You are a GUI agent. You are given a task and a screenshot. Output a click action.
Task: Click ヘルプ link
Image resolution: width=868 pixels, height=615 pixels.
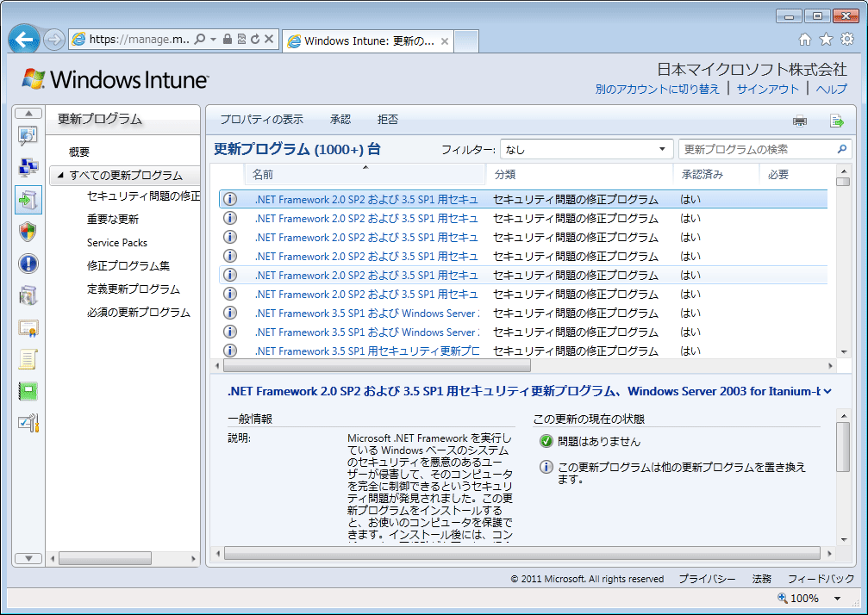click(x=832, y=89)
